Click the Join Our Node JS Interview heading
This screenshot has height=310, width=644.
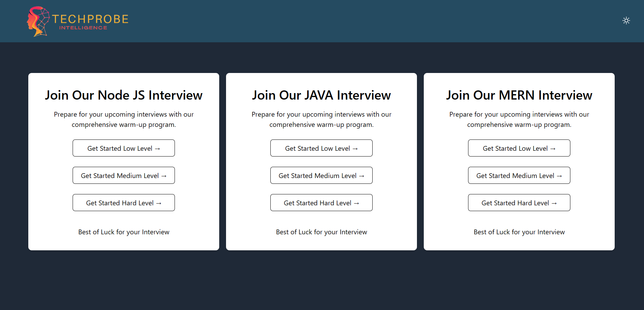click(x=123, y=95)
